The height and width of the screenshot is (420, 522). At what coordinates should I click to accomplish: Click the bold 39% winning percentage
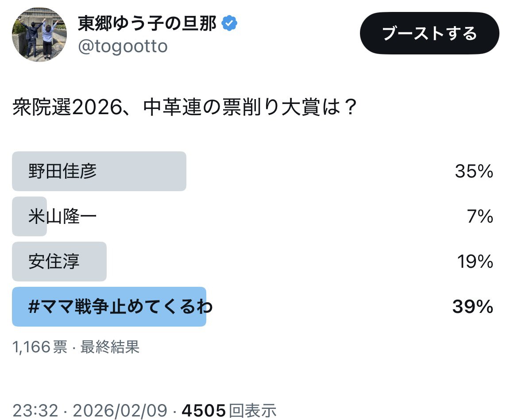click(x=472, y=307)
